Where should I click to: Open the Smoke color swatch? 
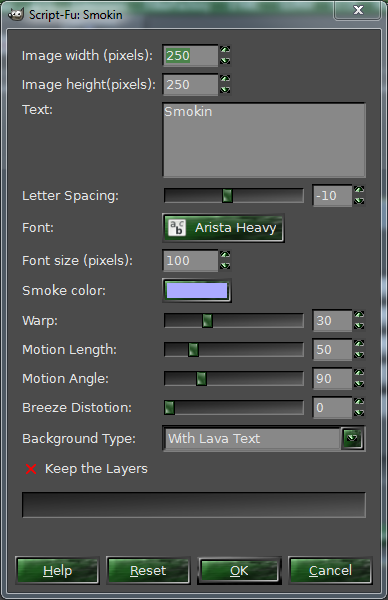pos(197,290)
